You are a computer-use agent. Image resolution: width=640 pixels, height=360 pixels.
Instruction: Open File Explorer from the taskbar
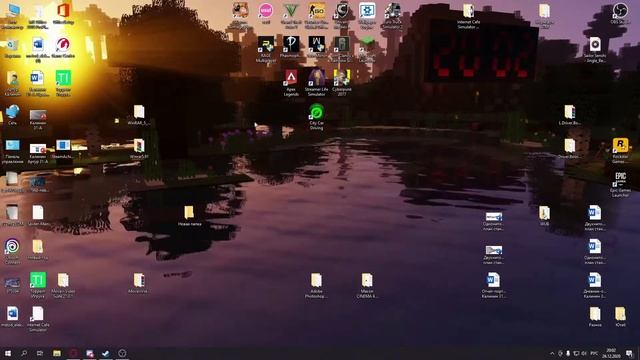57,353
